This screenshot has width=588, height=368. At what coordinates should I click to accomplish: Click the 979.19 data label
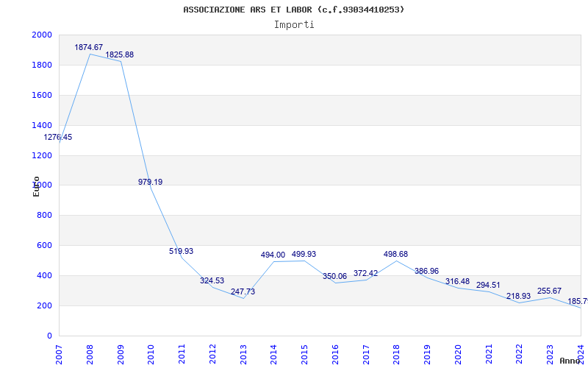coord(151,182)
